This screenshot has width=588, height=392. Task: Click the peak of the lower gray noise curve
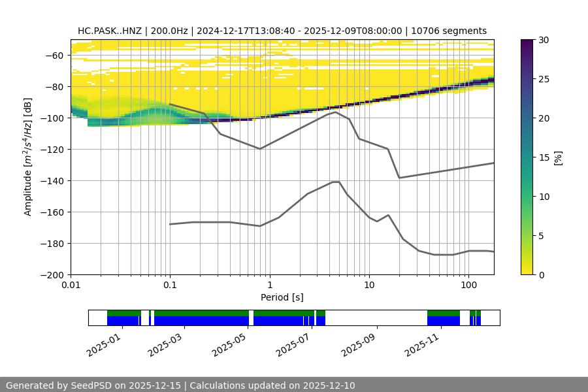336,182
